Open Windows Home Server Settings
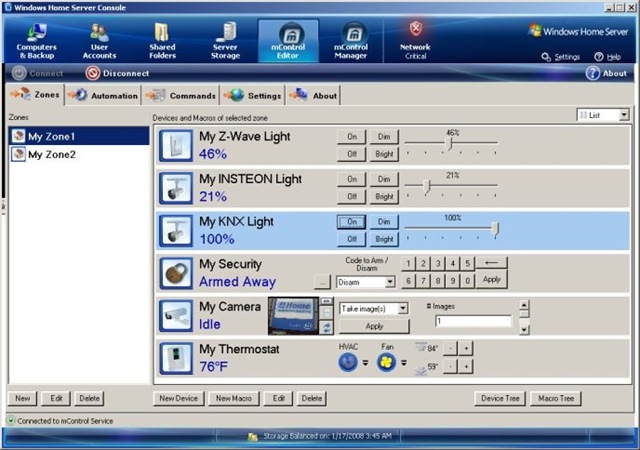Image resolution: width=640 pixels, height=450 pixels. [561, 57]
